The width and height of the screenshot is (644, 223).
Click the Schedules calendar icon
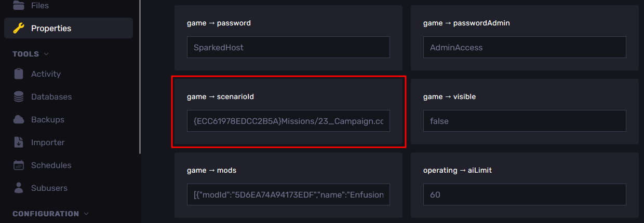[x=19, y=165]
